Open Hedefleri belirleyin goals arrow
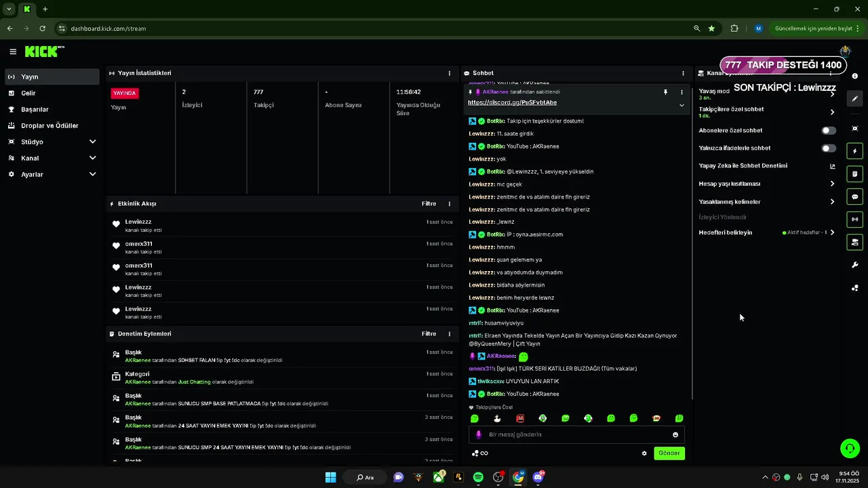The width and height of the screenshot is (868, 488). 833,232
